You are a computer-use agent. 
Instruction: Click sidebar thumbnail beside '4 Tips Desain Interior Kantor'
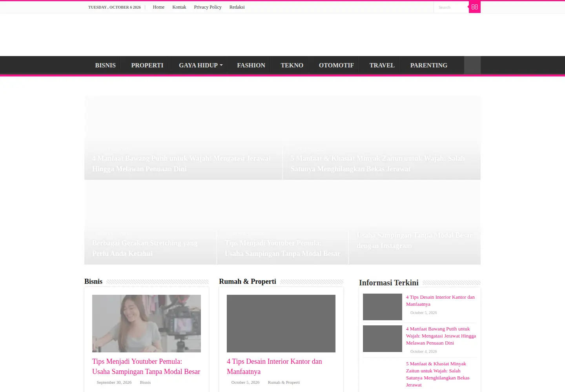pos(383,307)
